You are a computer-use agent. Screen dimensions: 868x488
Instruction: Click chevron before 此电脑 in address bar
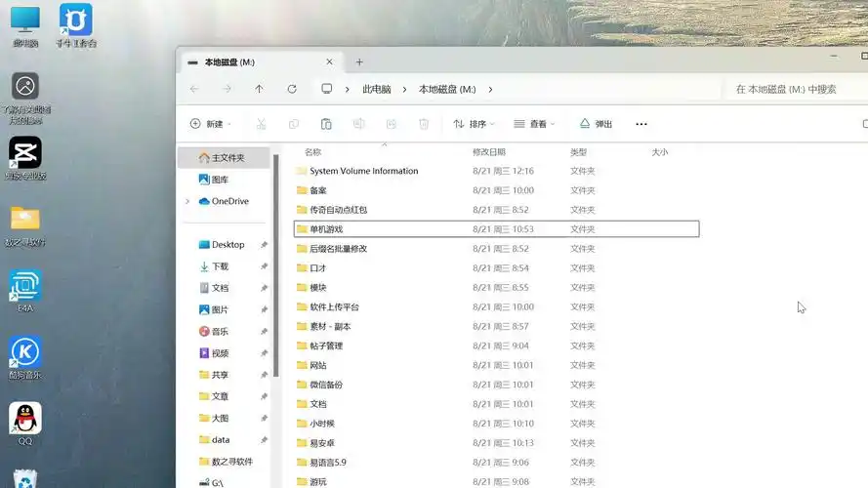coord(347,90)
